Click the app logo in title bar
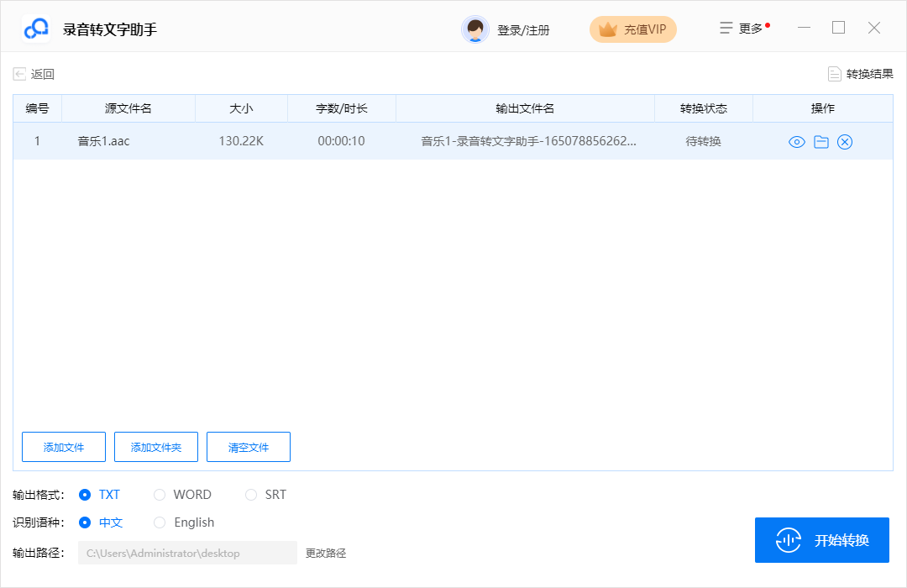Viewport: 907px width, 588px height. coord(36,29)
